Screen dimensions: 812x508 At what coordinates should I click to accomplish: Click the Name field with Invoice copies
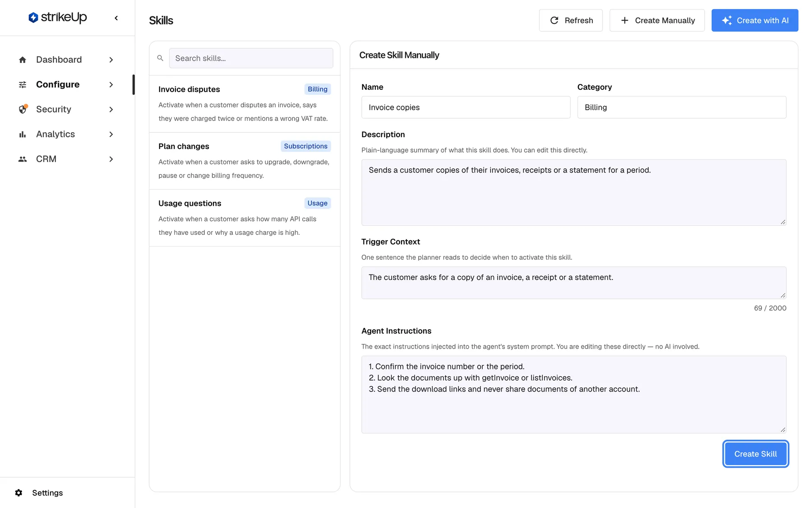pyautogui.click(x=466, y=107)
